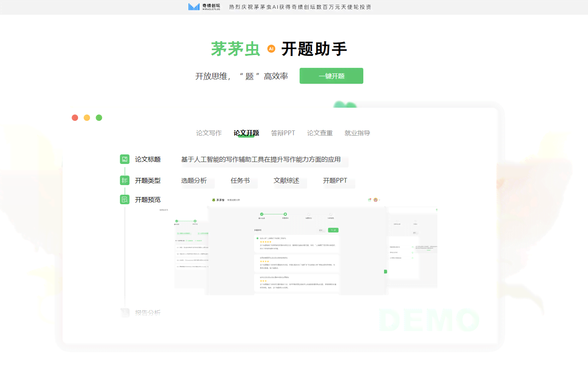Click the 茅茅虫 green brand title
This screenshot has width=588, height=365.
(235, 49)
